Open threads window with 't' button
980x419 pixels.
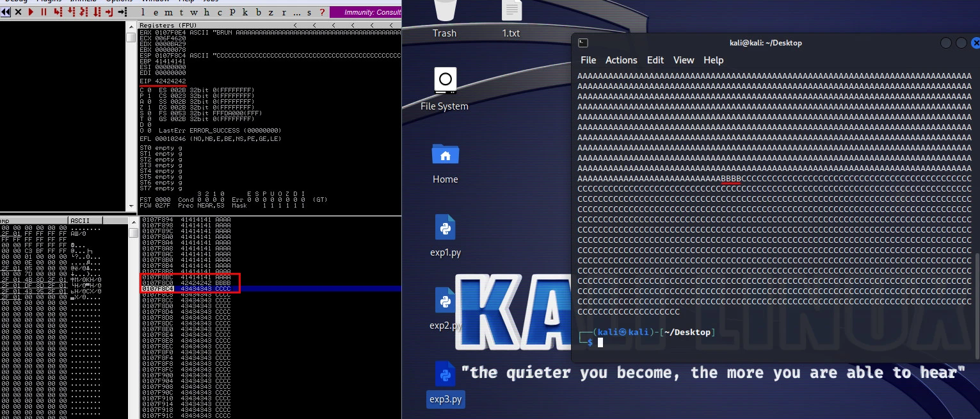[x=181, y=12]
